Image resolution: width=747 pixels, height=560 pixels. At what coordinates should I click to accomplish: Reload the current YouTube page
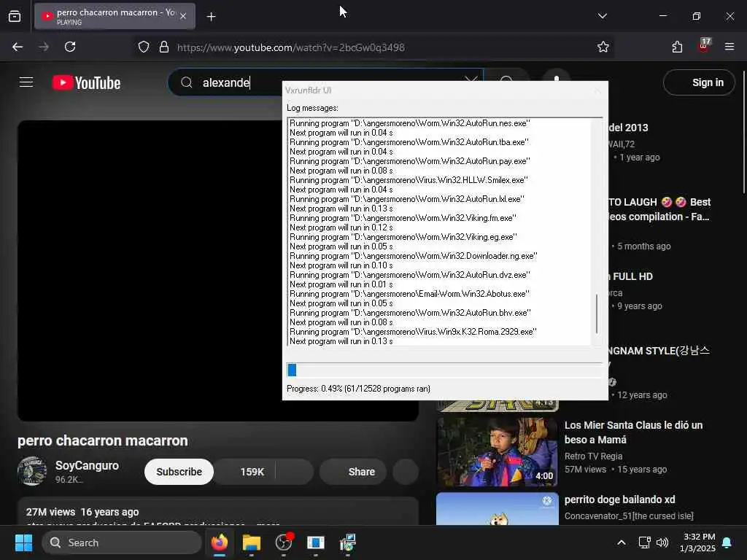coord(70,47)
